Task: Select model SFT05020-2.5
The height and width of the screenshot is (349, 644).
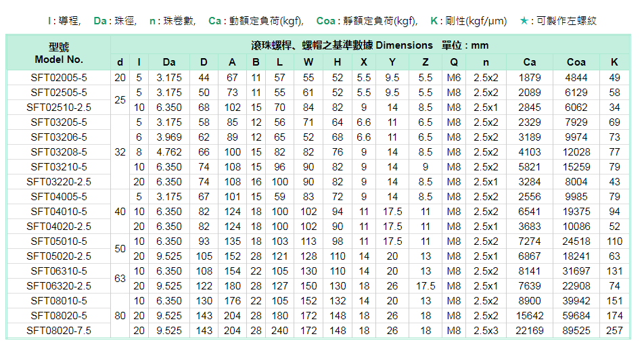Action: tap(59, 256)
